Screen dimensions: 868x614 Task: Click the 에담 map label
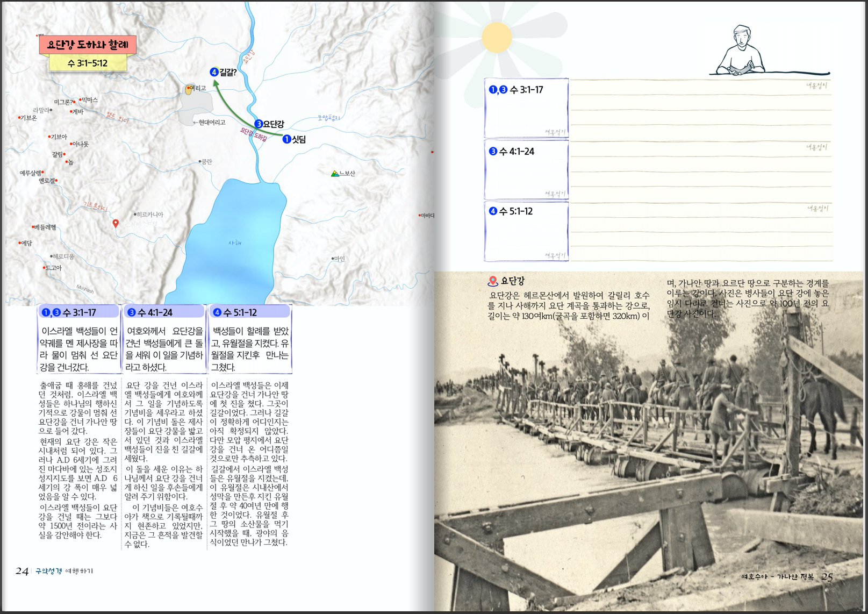[27, 243]
